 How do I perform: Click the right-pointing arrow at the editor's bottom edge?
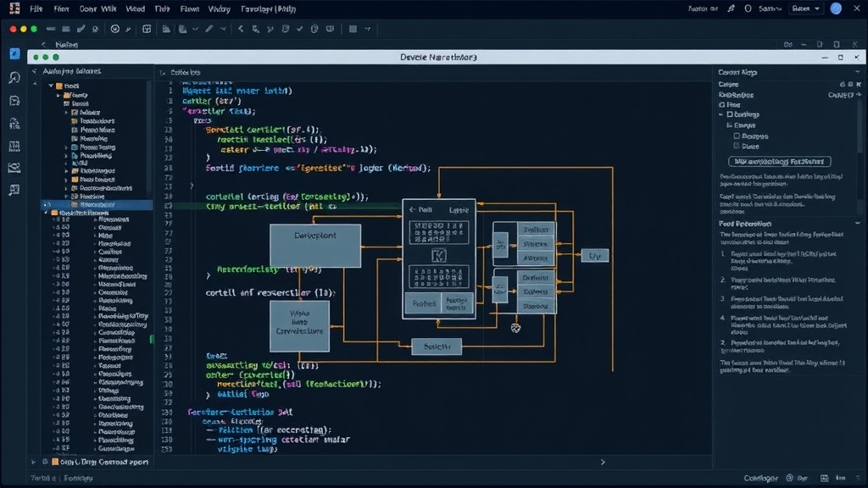coord(603,462)
